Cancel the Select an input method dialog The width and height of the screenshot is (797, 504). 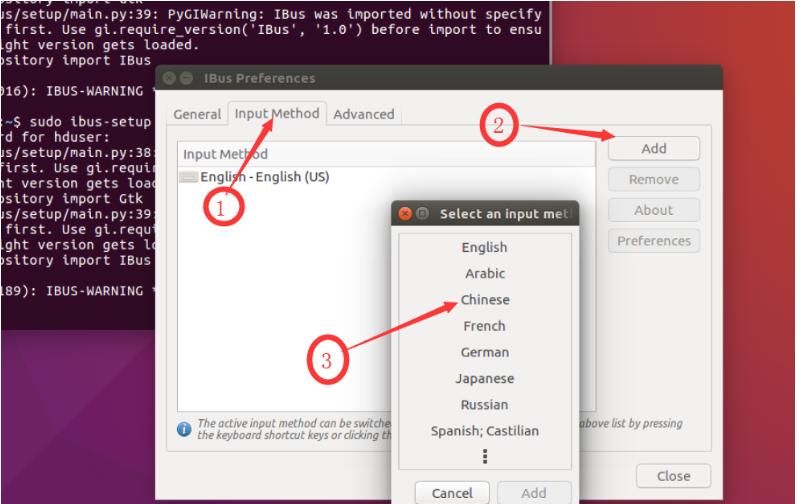[x=452, y=493]
